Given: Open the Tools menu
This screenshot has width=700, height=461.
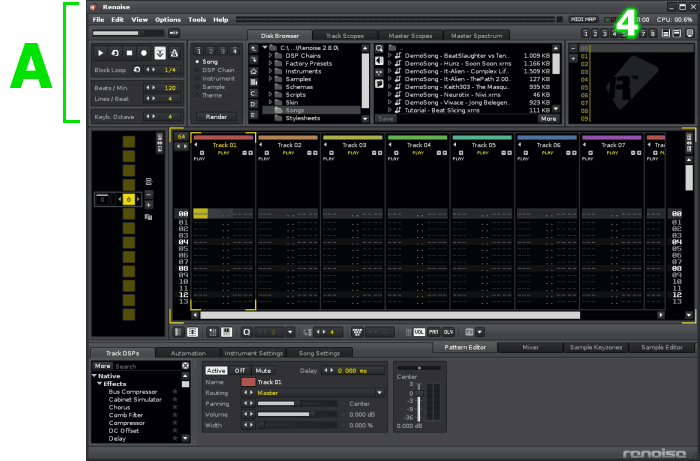Looking at the screenshot, I should point(197,20).
